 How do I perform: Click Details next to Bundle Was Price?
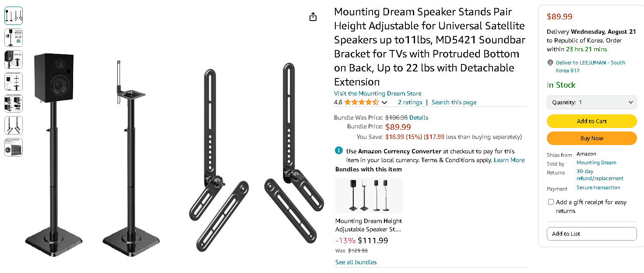[x=419, y=117]
